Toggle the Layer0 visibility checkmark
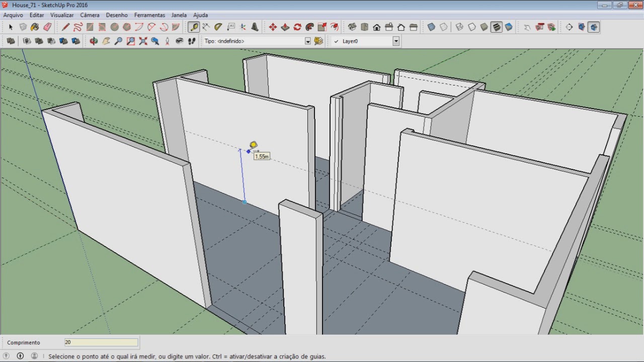This screenshot has height=362, width=644. click(336, 41)
